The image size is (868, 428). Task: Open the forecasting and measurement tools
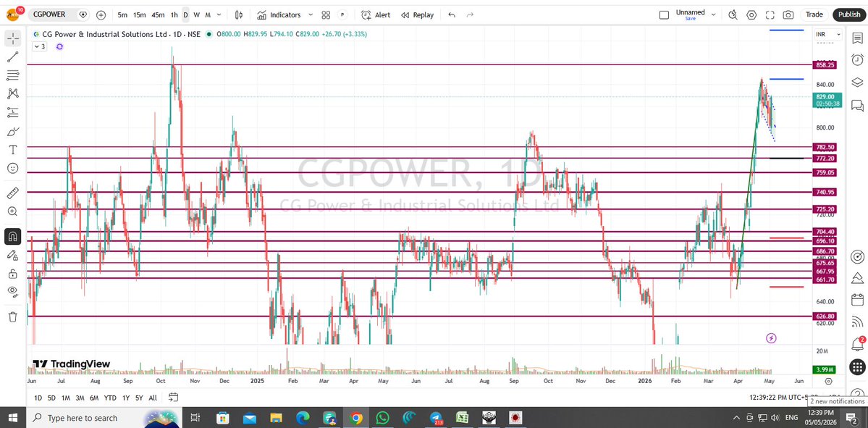coord(13,112)
